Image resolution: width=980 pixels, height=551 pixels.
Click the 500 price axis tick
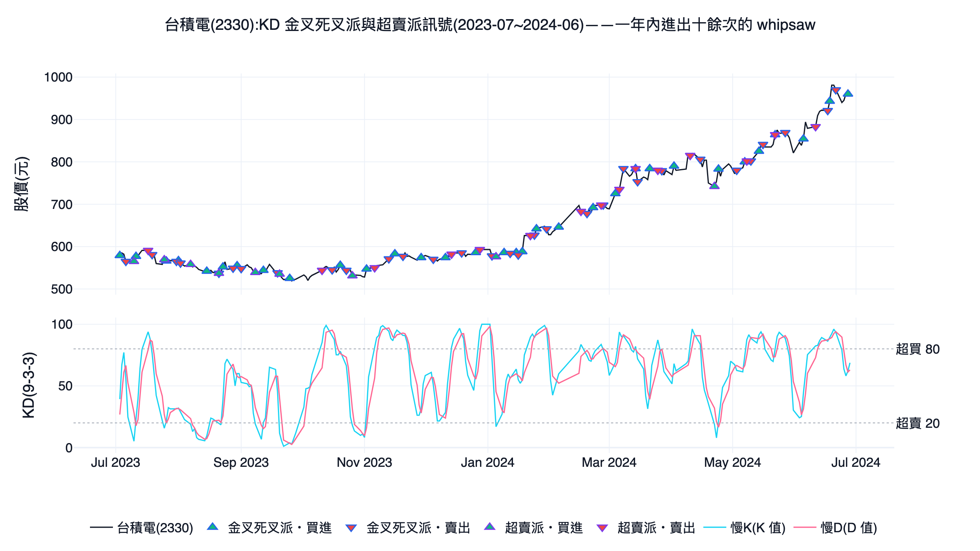pyautogui.click(x=62, y=289)
